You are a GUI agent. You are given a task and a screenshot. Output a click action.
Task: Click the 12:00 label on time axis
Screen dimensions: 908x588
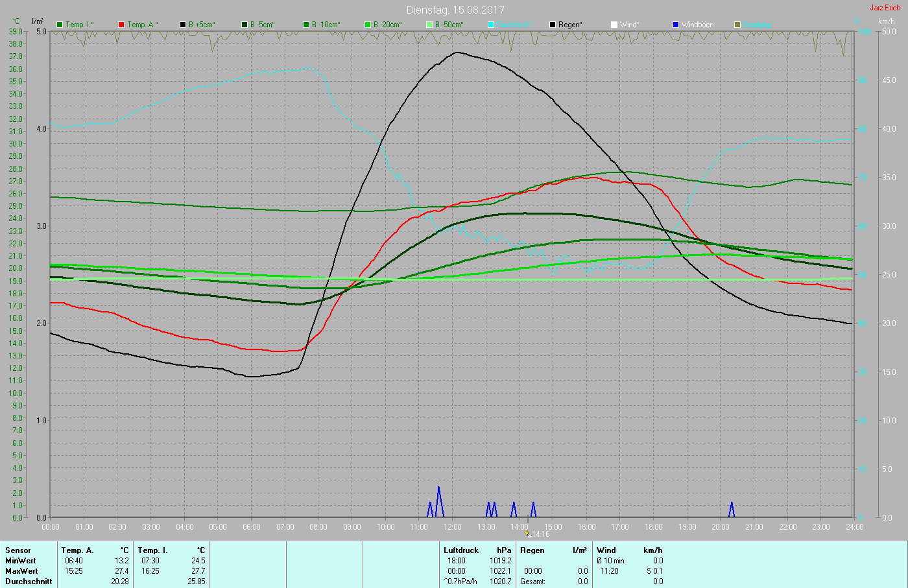[453, 527]
